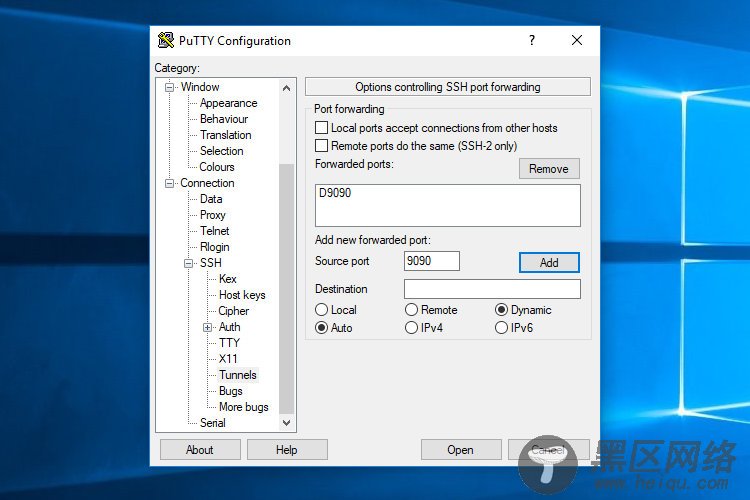Viewport: 750px width, 500px height.
Task: Select the SSH category label
Action: click(x=210, y=263)
